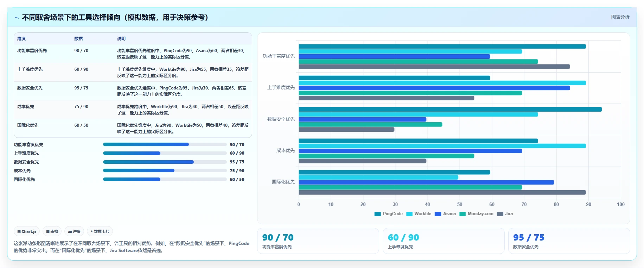This screenshot has height=268, width=644.
Task: Click the 功能丰富度优先 chart axis label
Action: pyautogui.click(x=279, y=56)
